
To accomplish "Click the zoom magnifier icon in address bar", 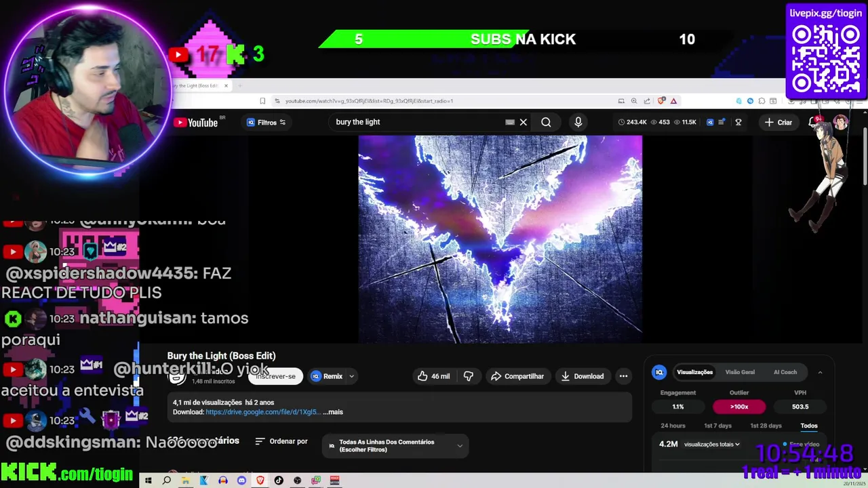I will [x=634, y=101].
